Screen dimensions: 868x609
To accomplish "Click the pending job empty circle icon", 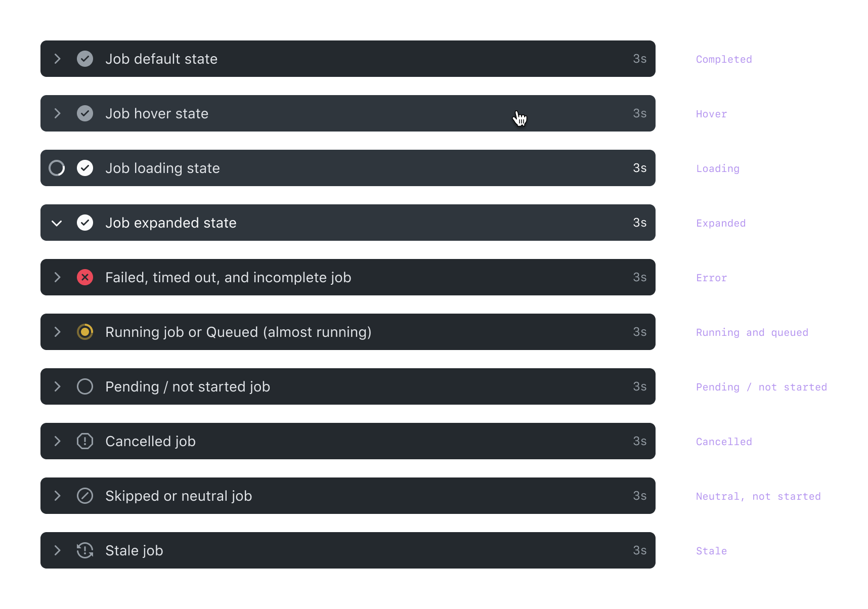I will click(x=85, y=386).
